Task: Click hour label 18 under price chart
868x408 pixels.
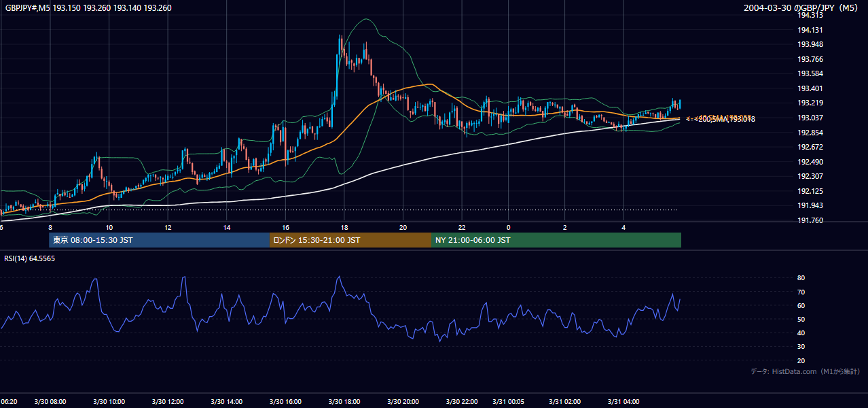Action: pyautogui.click(x=344, y=228)
